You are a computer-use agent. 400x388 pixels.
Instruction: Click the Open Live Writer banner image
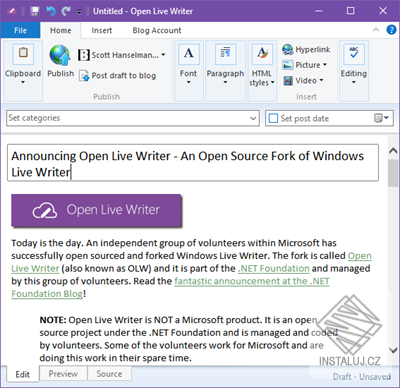(96, 211)
